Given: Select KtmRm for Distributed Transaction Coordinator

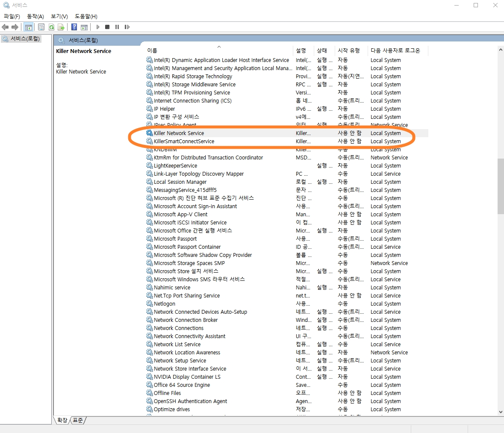Looking at the screenshot, I should tap(287, 158).
